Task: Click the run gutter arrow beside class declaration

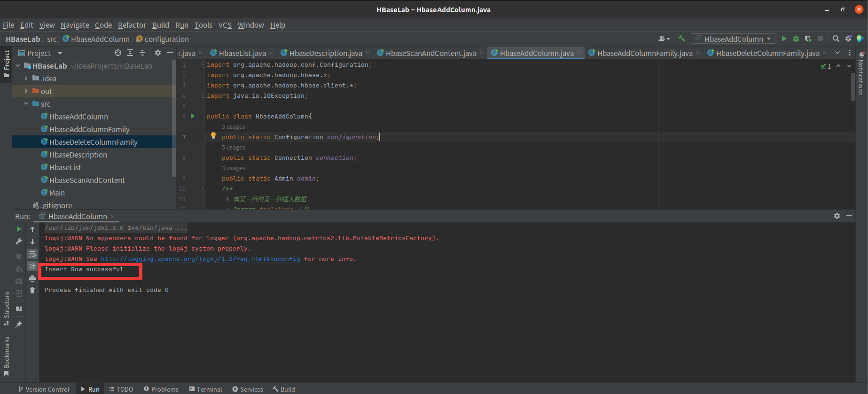Action: [x=193, y=116]
